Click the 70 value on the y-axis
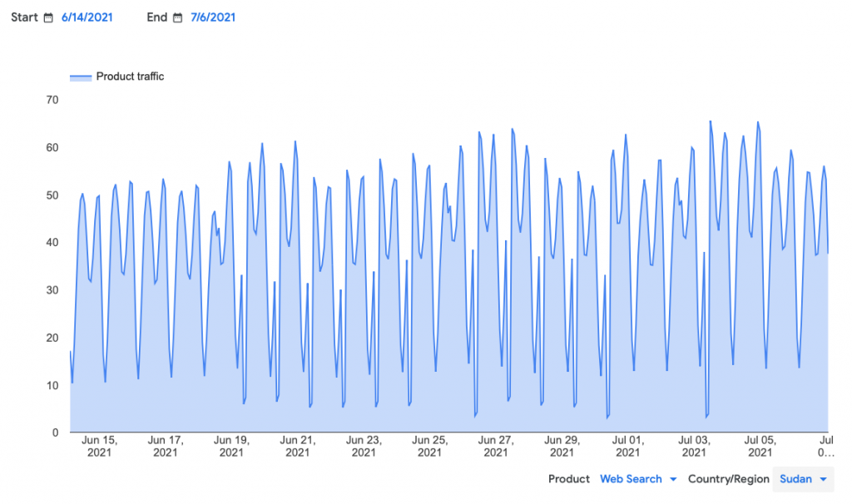This screenshot has width=852, height=504. pos(52,100)
